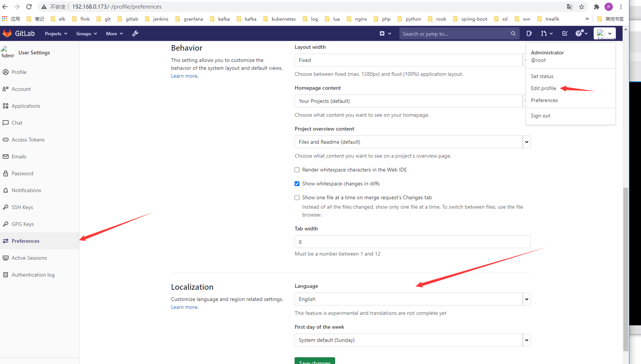The height and width of the screenshot is (364, 641).
Task: Expand the Projects navbar menu
Action: coord(56,33)
